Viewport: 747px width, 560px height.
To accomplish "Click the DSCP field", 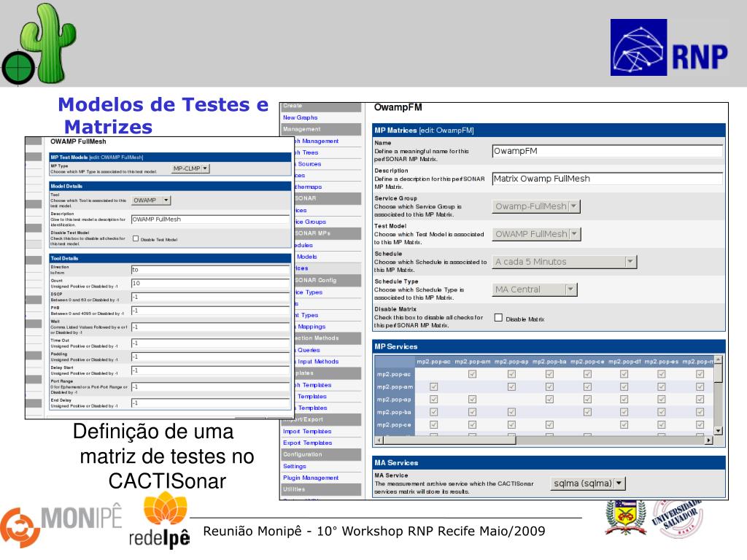I will click(211, 297).
